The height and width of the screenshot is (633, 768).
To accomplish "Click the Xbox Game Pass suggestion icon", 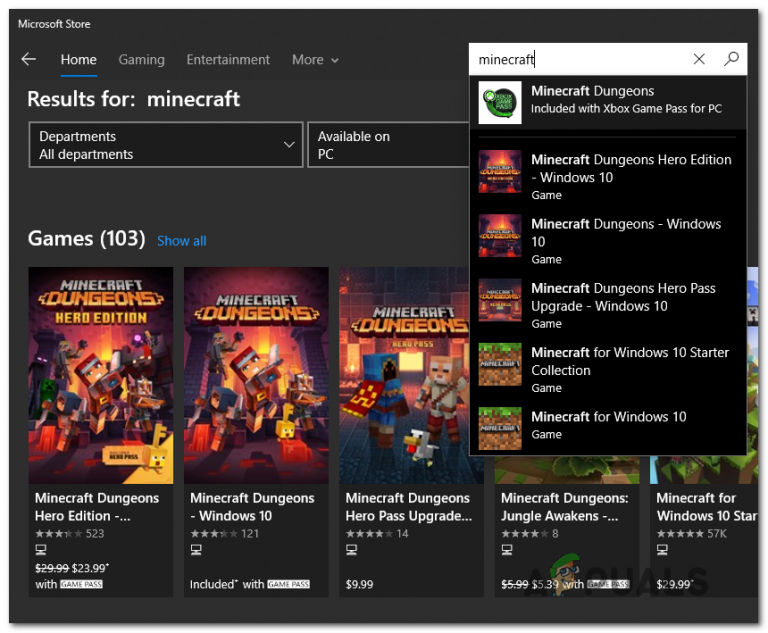I will (500, 102).
